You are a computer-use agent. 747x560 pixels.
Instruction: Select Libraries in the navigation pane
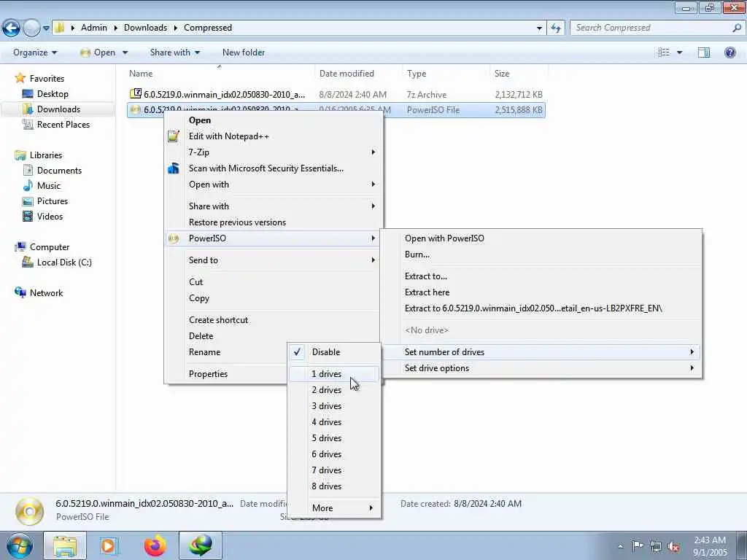click(x=46, y=155)
